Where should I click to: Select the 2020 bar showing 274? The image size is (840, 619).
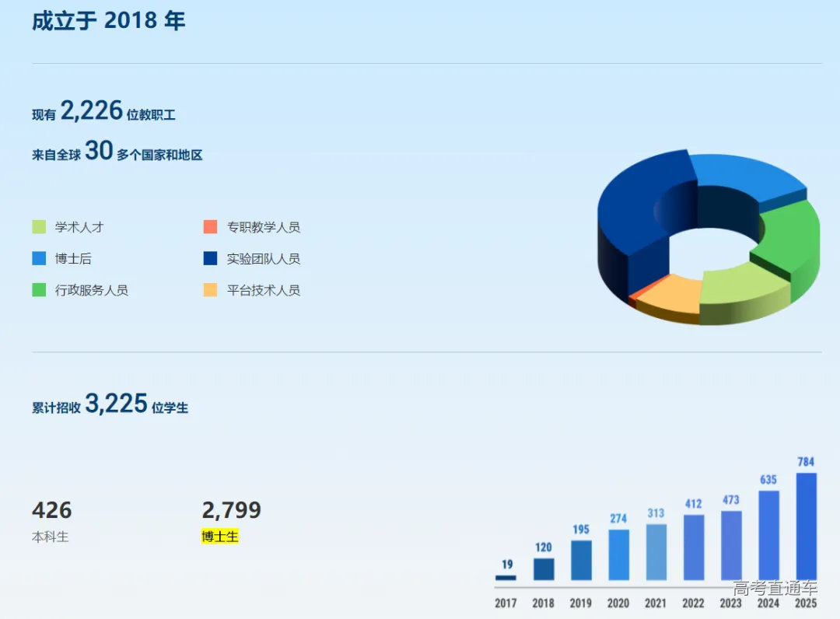(x=618, y=554)
